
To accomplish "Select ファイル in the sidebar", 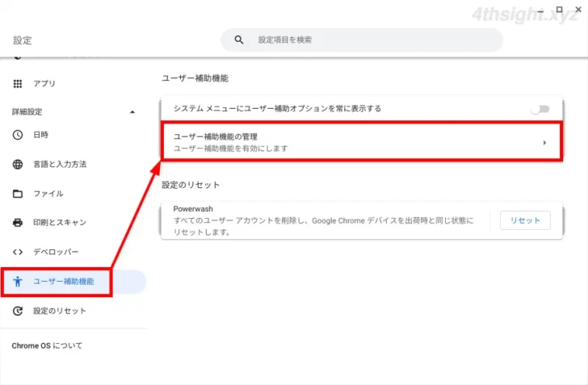I will click(x=48, y=194).
